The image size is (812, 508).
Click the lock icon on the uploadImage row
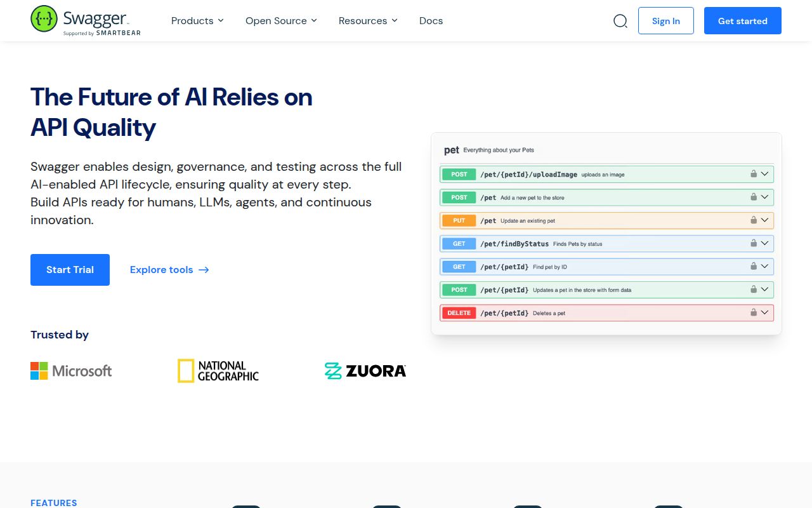754,174
